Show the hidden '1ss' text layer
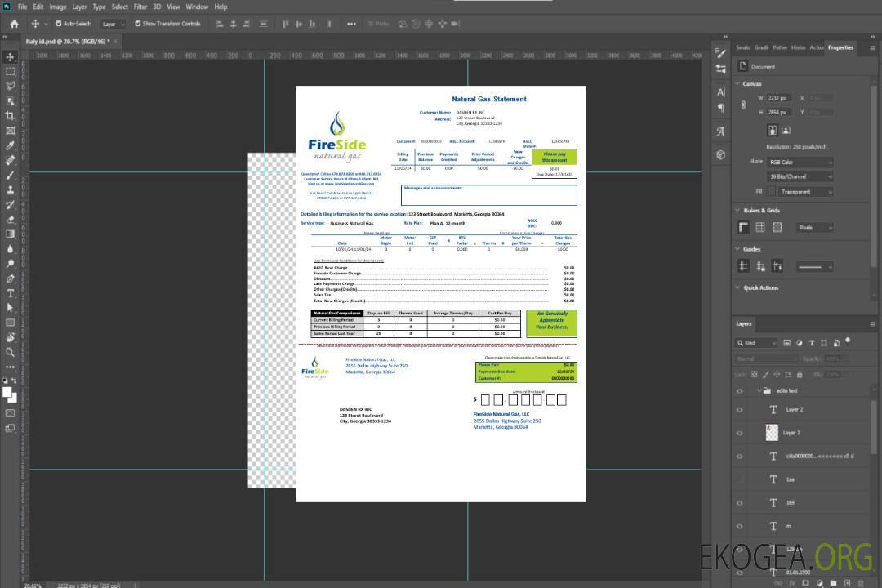Viewport: 882px width, 588px height. coord(740,479)
